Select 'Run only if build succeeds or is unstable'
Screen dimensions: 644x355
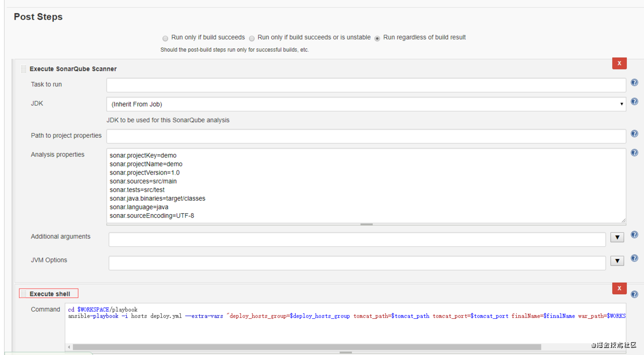(x=252, y=38)
